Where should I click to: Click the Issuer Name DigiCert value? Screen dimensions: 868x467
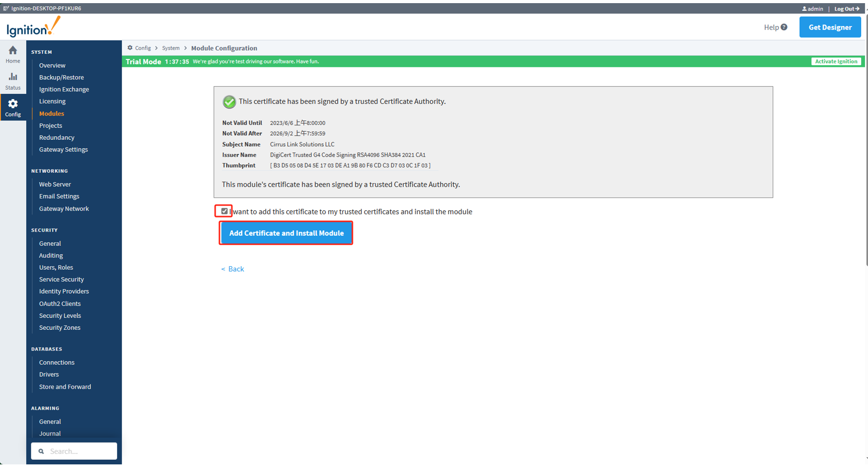347,155
